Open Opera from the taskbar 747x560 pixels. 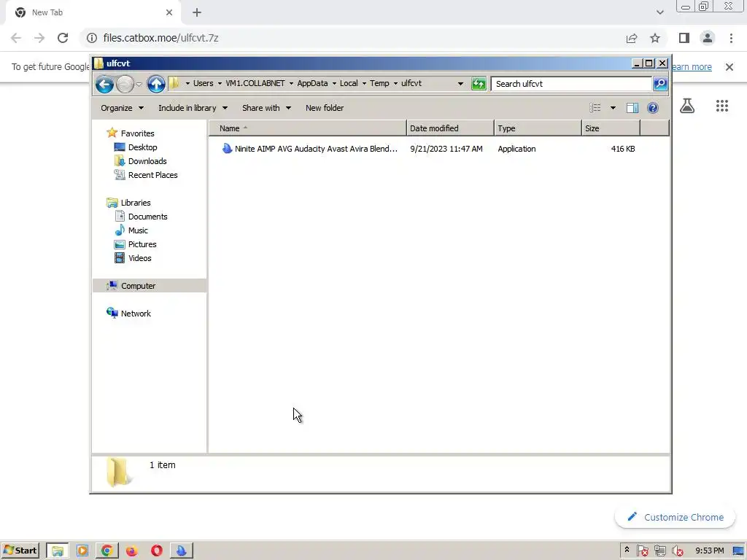(x=156, y=551)
